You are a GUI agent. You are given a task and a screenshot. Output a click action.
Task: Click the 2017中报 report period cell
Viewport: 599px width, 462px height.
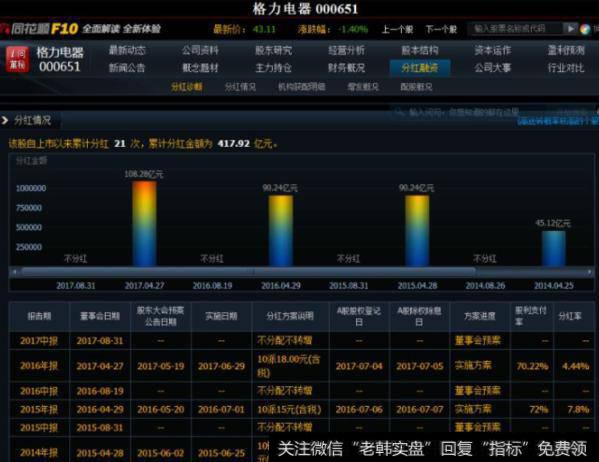tap(39, 340)
